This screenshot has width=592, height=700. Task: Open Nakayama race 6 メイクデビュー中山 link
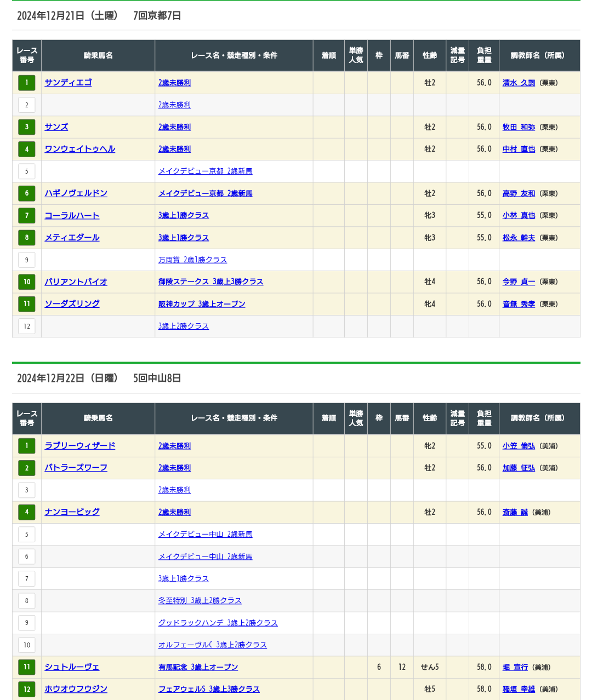tap(206, 556)
